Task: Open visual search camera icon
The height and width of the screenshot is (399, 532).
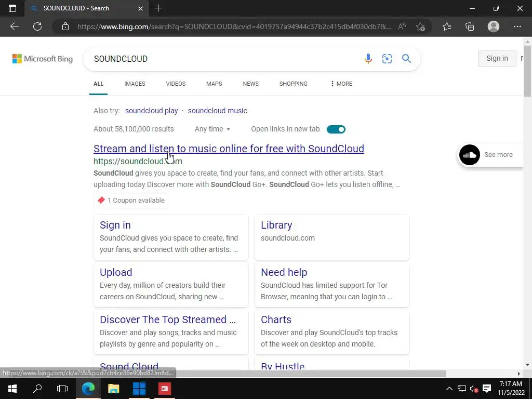Action: point(387,59)
